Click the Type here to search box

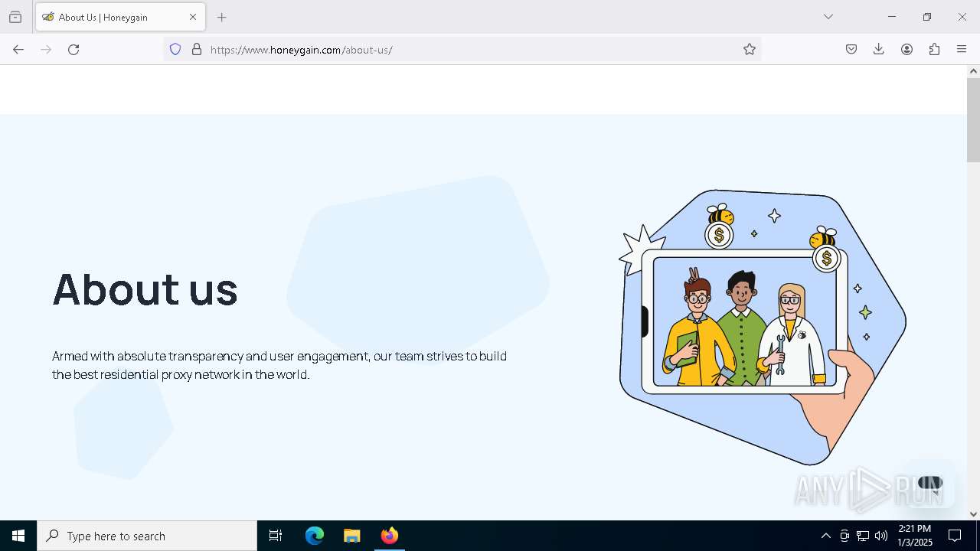click(147, 536)
